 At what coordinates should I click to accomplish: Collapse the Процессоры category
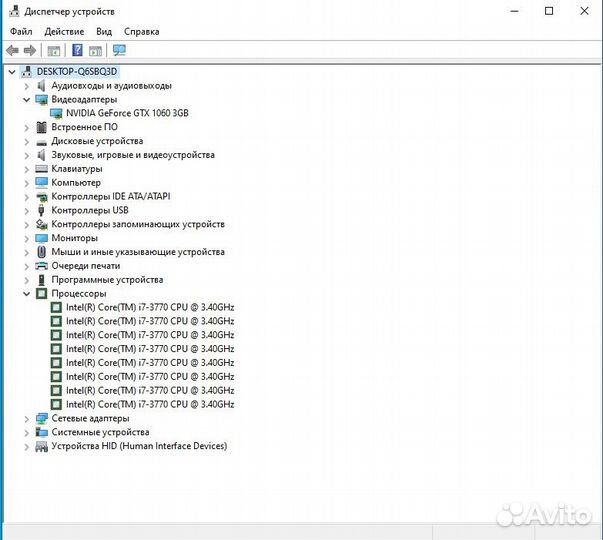(27, 294)
